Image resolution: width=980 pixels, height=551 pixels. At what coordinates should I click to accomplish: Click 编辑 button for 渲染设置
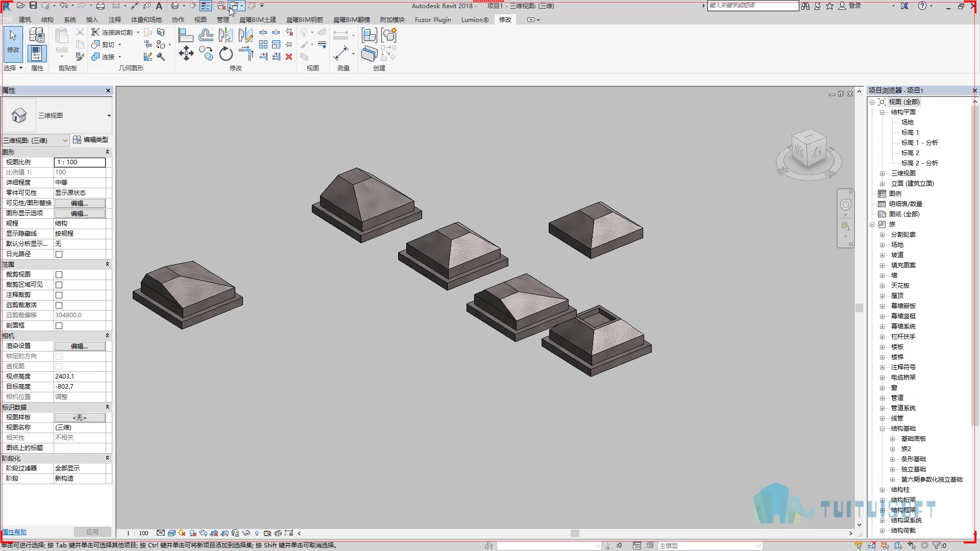click(80, 346)
